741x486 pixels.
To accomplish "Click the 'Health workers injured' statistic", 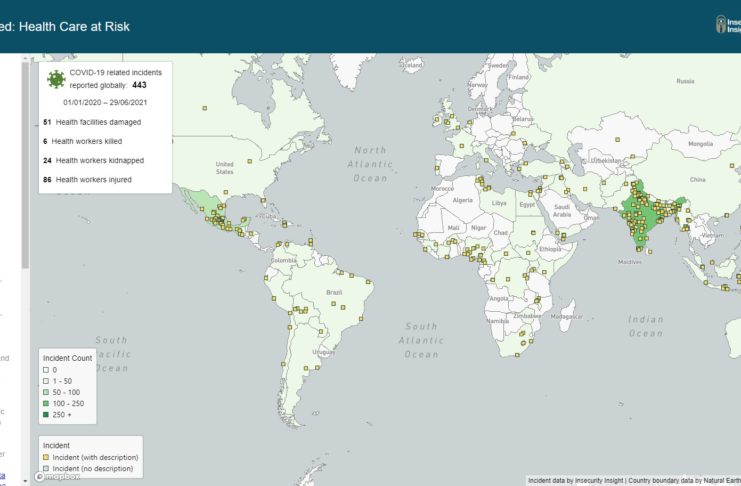I will [x=95, y=179].
